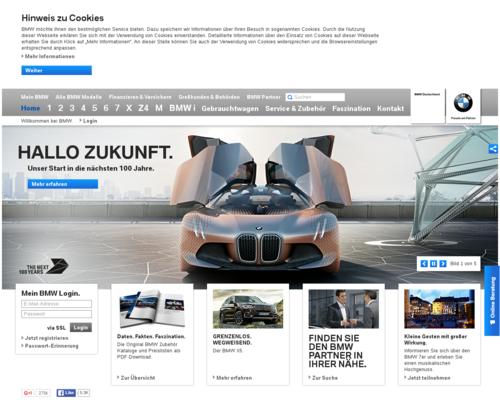Screen dimensions: 500x400
Task: Open Service & Zubehör navigation item
Action: pyautogui.click(x=295, y=109)
